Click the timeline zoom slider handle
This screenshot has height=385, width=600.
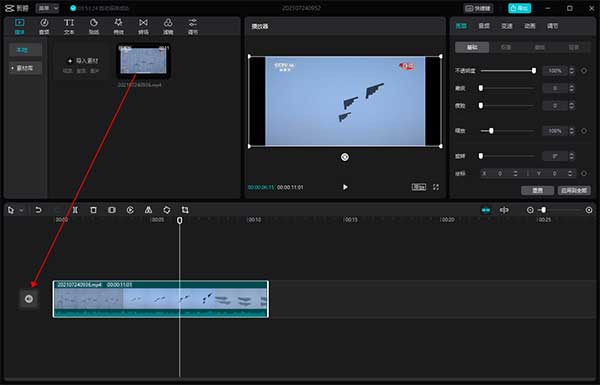click(x=543, y=210)
